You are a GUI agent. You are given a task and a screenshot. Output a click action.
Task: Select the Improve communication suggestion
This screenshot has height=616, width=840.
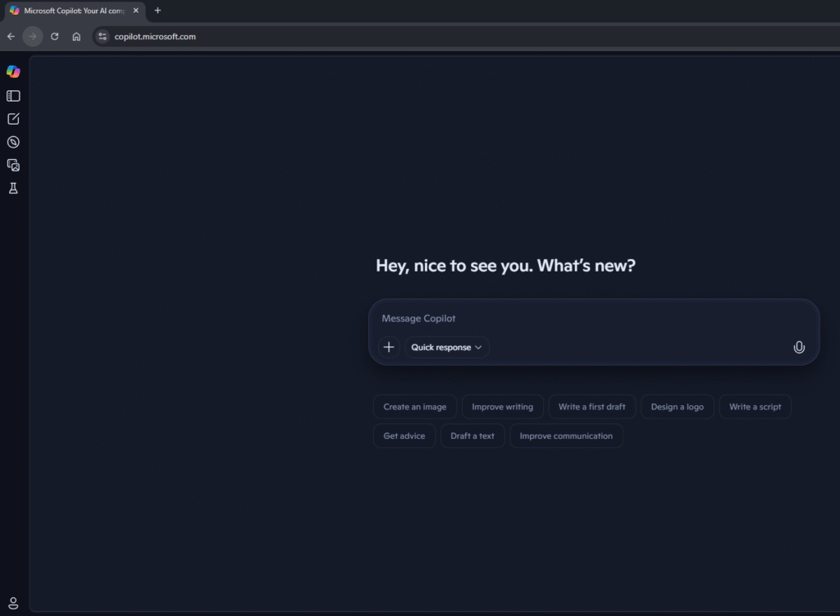566,436
